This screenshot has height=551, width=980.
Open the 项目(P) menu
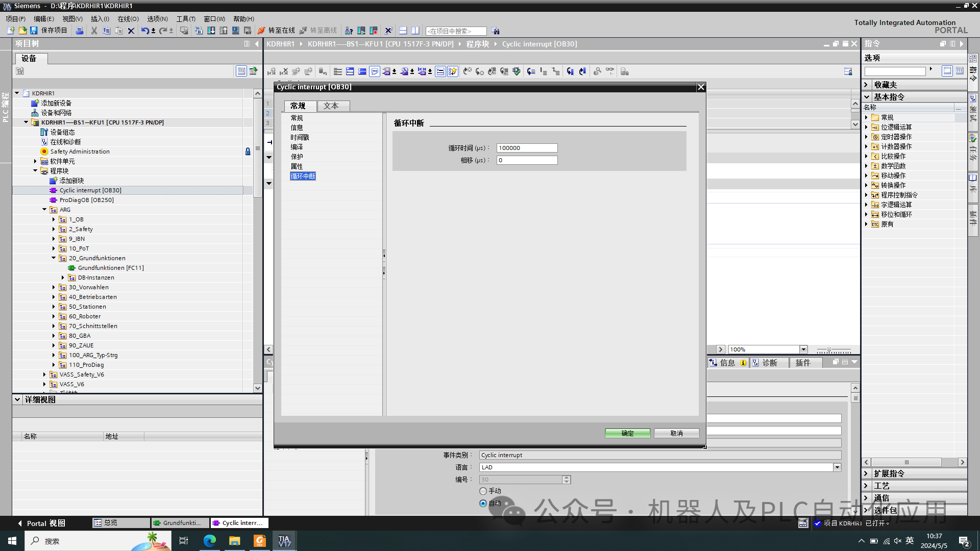point(15,19)
